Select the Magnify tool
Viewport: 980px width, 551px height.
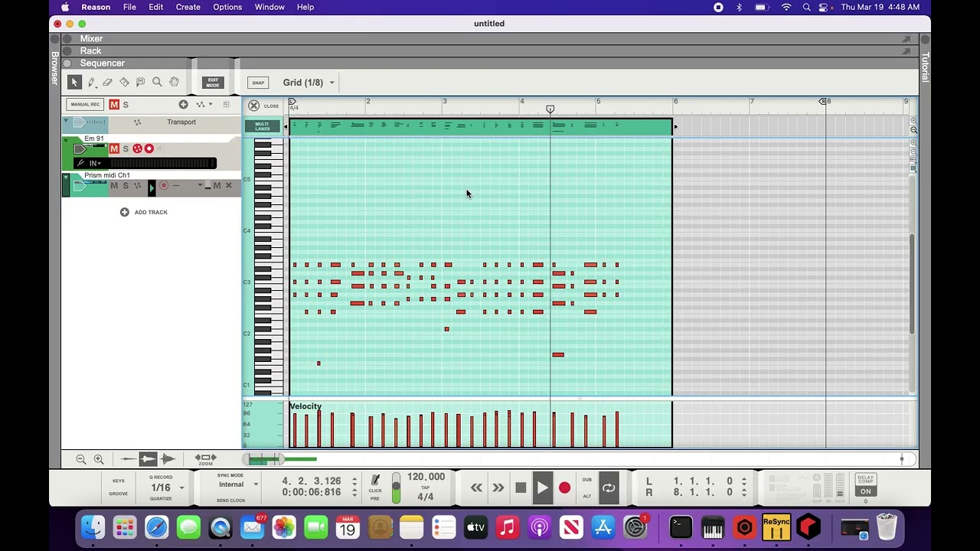(157, 82)
